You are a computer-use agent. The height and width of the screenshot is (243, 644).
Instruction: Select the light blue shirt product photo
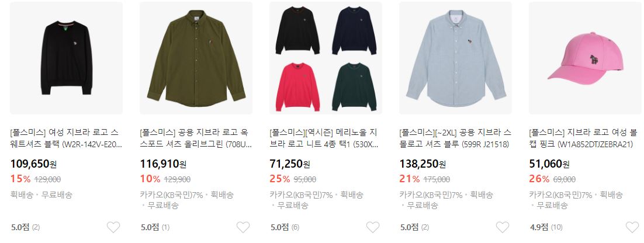click(455, 58)
